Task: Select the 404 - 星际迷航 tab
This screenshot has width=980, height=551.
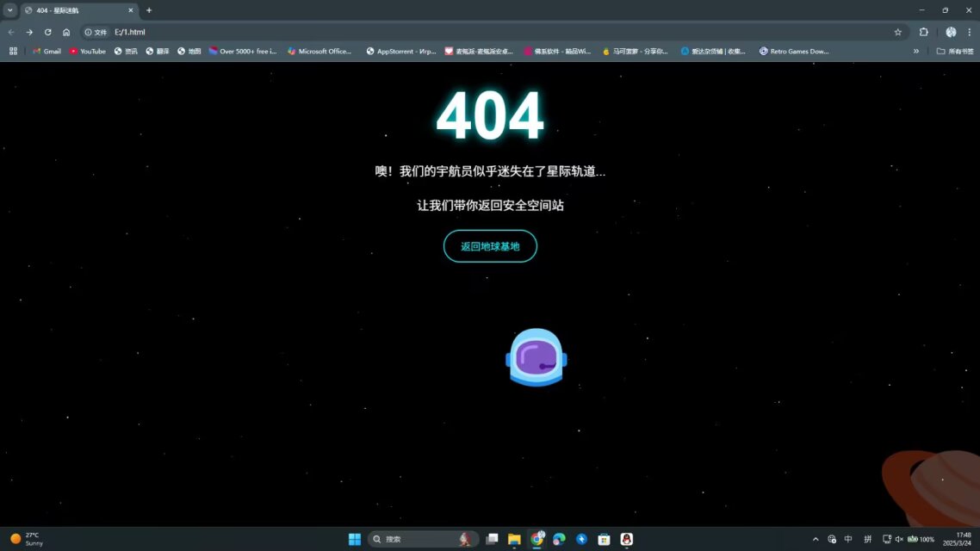Action: click(x=78, y=10)
